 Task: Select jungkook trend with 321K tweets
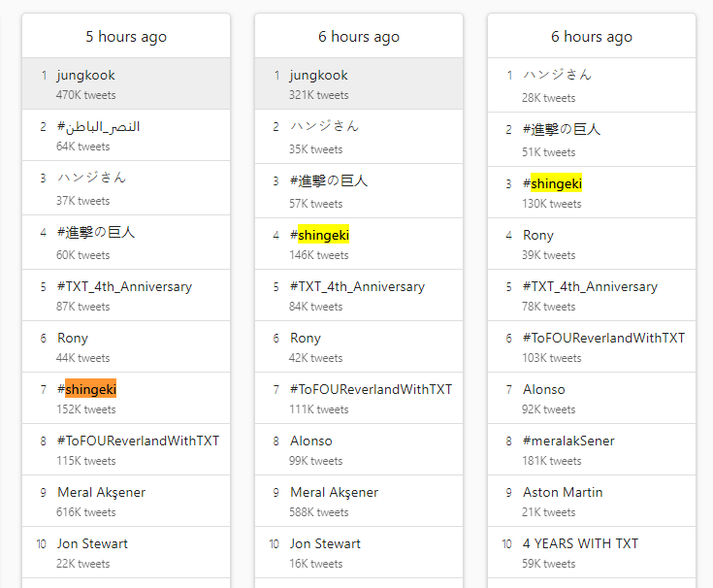[x=359, y=83]
